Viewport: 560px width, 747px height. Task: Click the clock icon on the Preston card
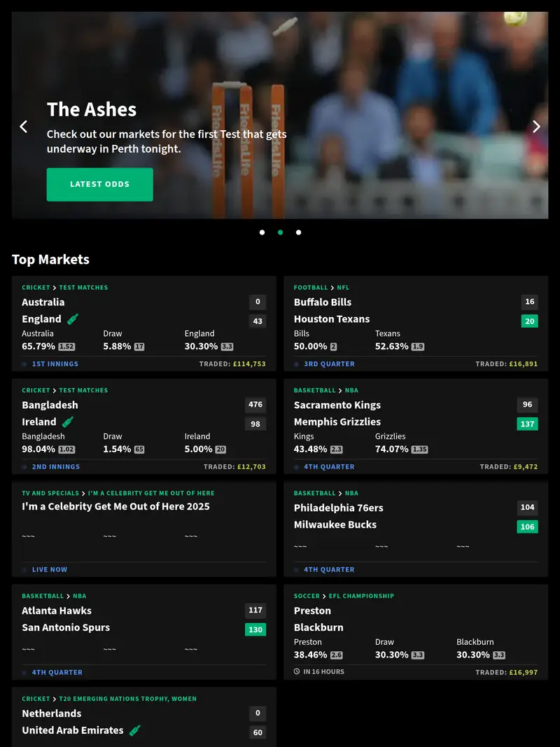coord(297,671)
